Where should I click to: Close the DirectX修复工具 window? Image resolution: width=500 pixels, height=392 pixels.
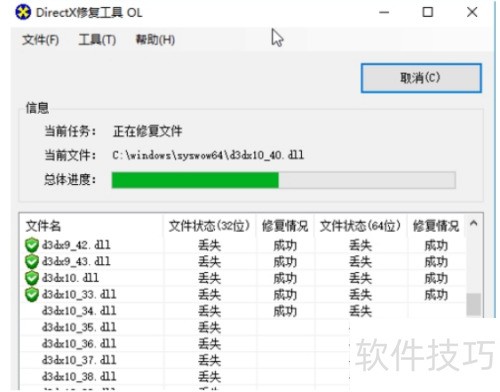coord(472,13)
